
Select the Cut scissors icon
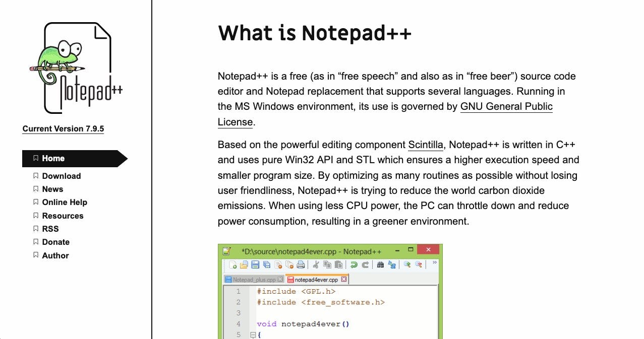coord(316,265)
